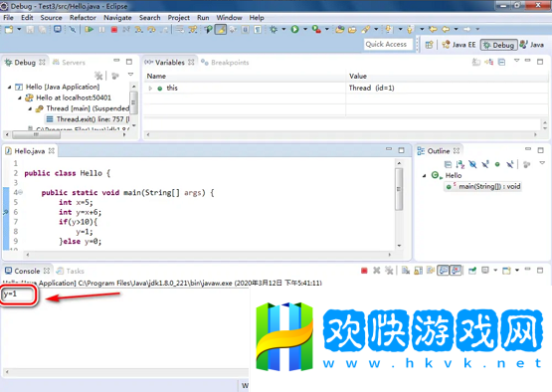Click the green Run button
This screenshot has height=392, width=552.
click(x=294, y=29)
